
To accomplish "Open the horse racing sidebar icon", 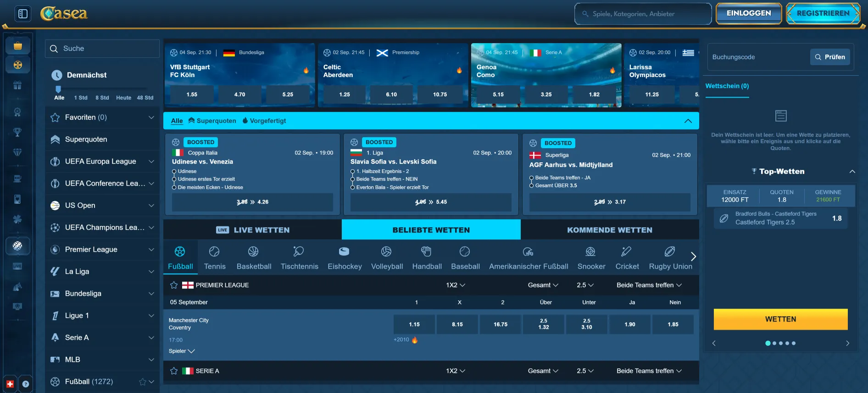I will pyautogui.click(x=17, y=287).
